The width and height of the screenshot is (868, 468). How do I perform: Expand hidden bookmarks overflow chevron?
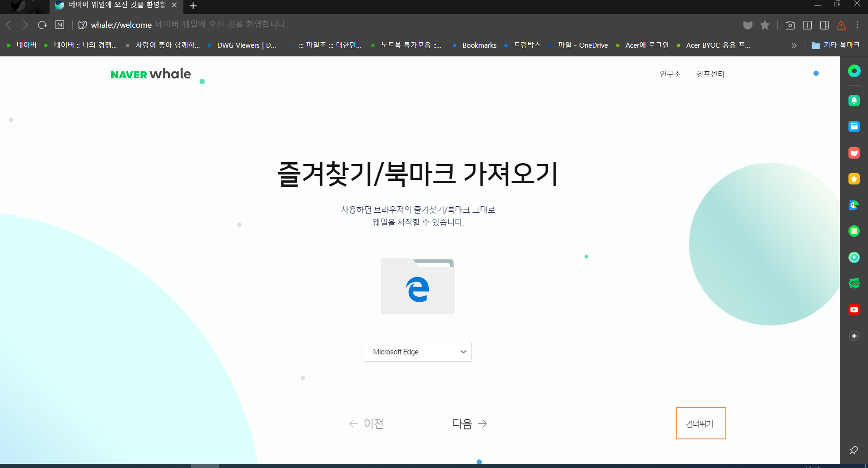794,45
